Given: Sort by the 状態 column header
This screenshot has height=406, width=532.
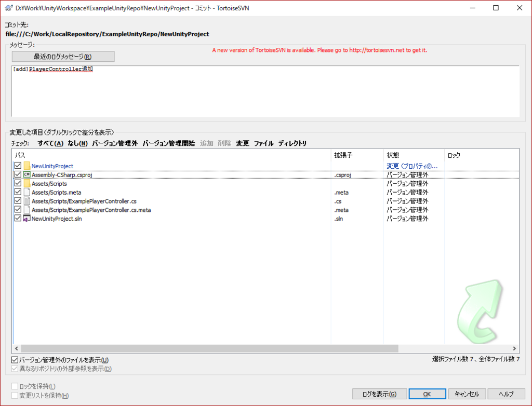Looking at the screenshot, I should [x=414, y=155].
